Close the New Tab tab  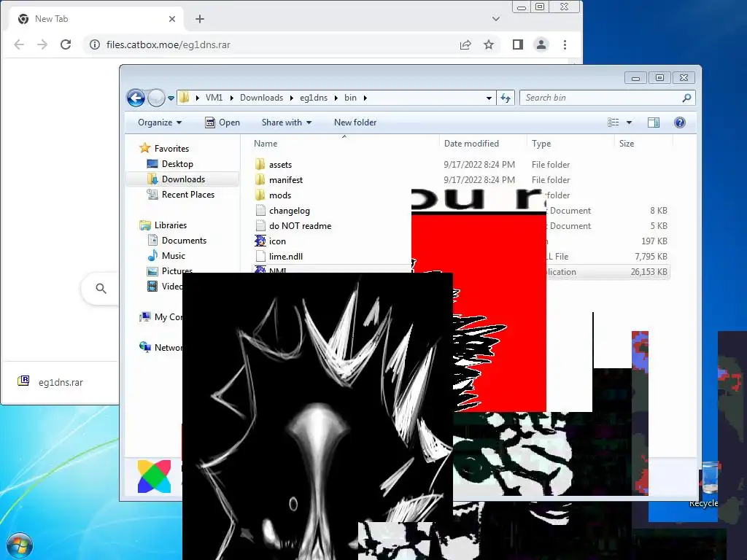(172, 19)
